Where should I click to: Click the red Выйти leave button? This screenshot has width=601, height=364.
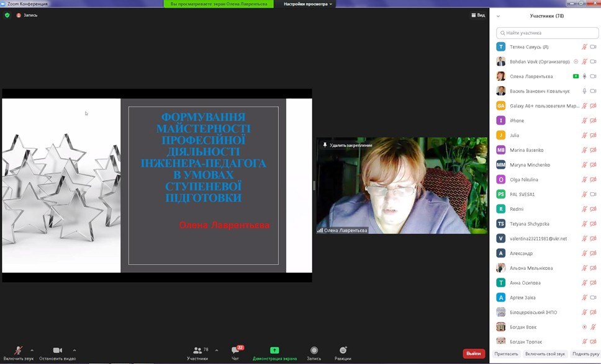click(x=474, y=353)
